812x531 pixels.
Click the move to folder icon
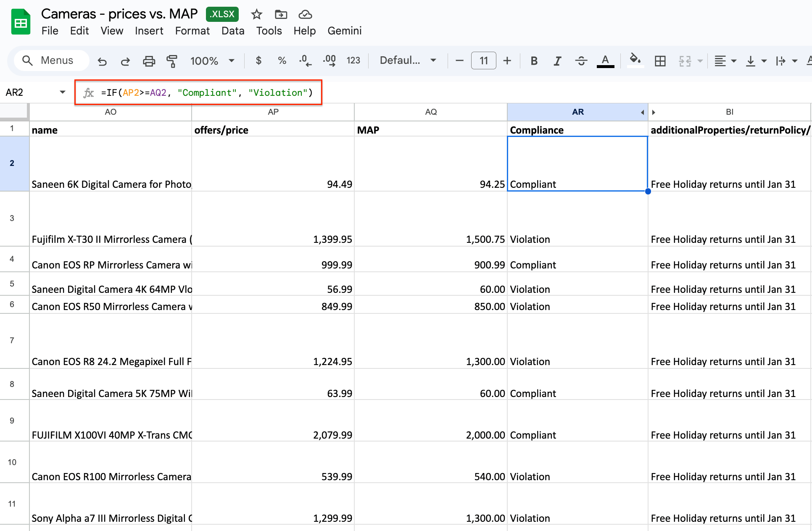(281, 15)
